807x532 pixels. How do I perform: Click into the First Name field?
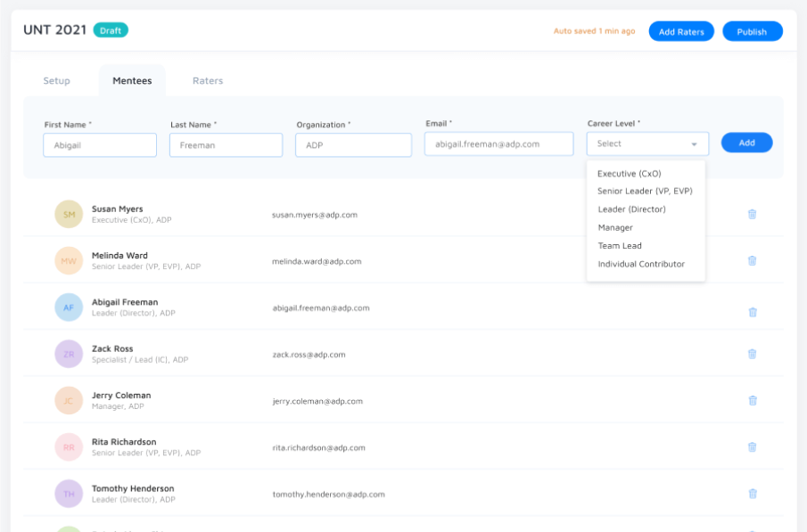100,144
